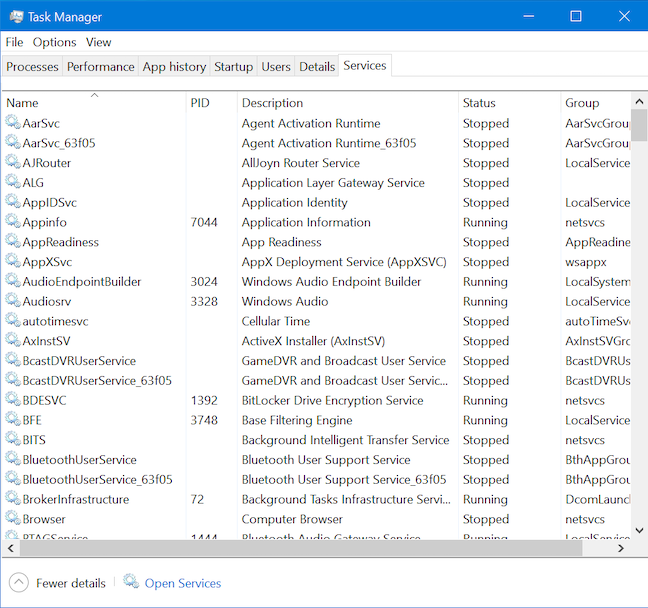Select the Application Layer Gateway Service description
The height and width of the screenshot is (608, 648).
333,183
